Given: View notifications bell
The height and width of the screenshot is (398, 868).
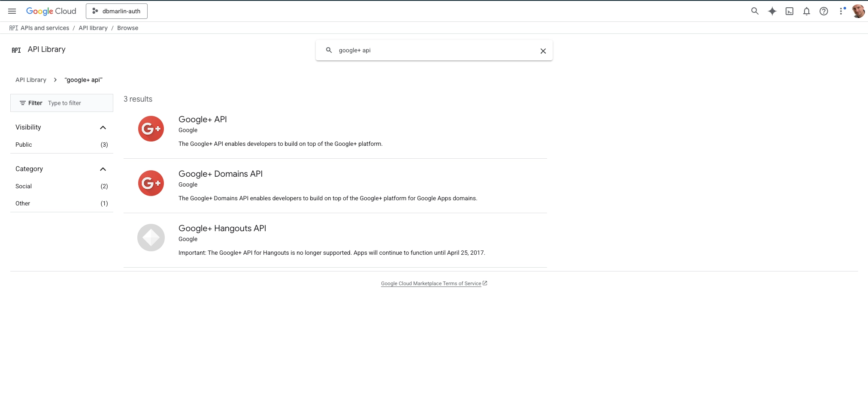Looking at the screenshot, I should [x=807, y=11].
